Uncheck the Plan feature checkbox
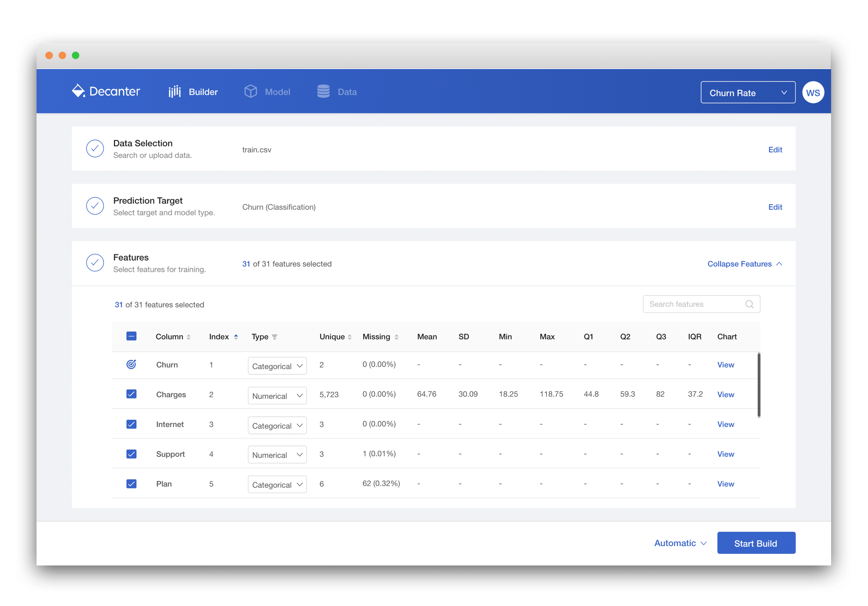This screenshot has height=606, width=868. click(x=131, y=484)
